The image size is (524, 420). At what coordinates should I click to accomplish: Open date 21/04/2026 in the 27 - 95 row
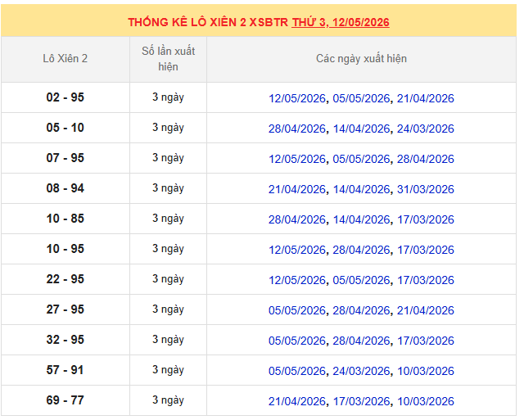click(426, 310)
